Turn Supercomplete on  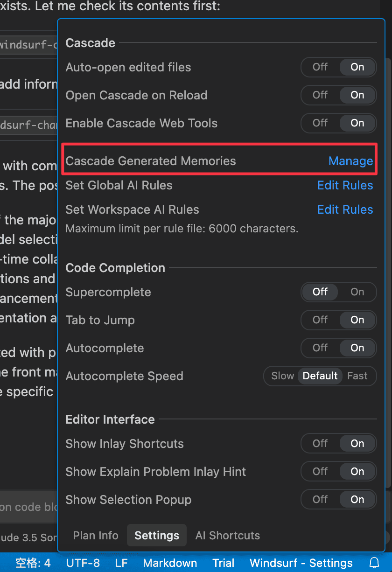[357, 292]
